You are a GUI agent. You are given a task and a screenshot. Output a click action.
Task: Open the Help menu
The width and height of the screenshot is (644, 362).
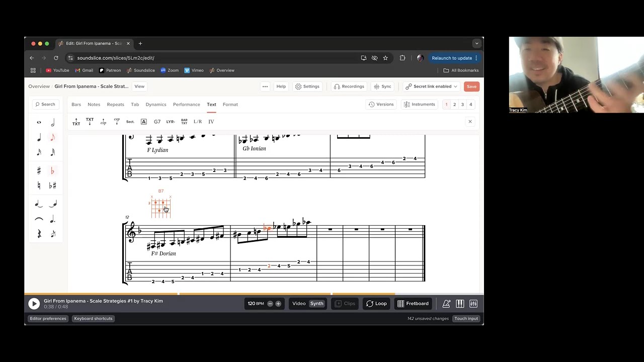pyautogui.click(x=281, y=86)
